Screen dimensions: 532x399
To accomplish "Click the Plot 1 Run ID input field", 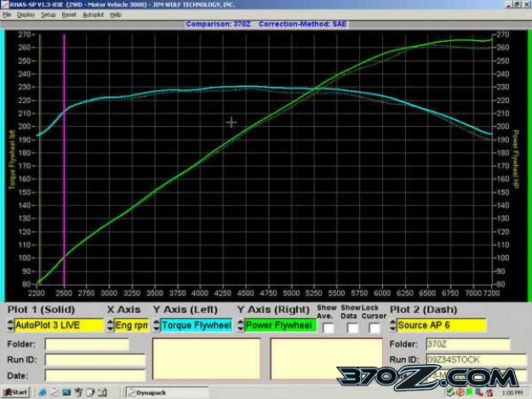I will point(95,359).
